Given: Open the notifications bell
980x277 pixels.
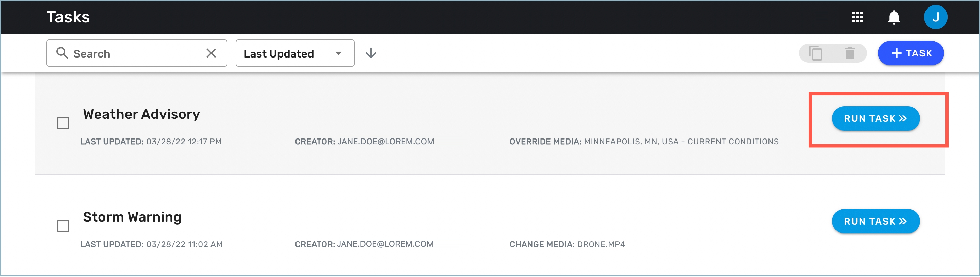Looking at the screenshot, I should (x=894, y=17).
